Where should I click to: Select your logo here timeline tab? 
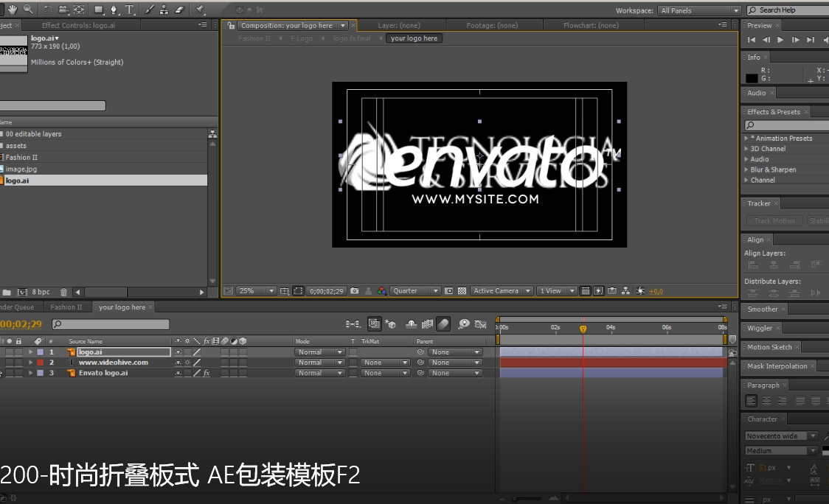coord(122,307)
